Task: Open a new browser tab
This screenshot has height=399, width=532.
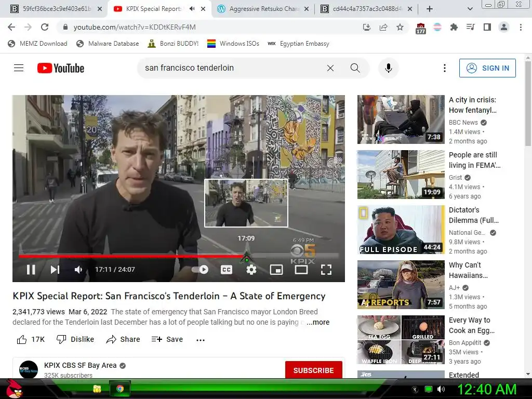Action: (430, 9)
